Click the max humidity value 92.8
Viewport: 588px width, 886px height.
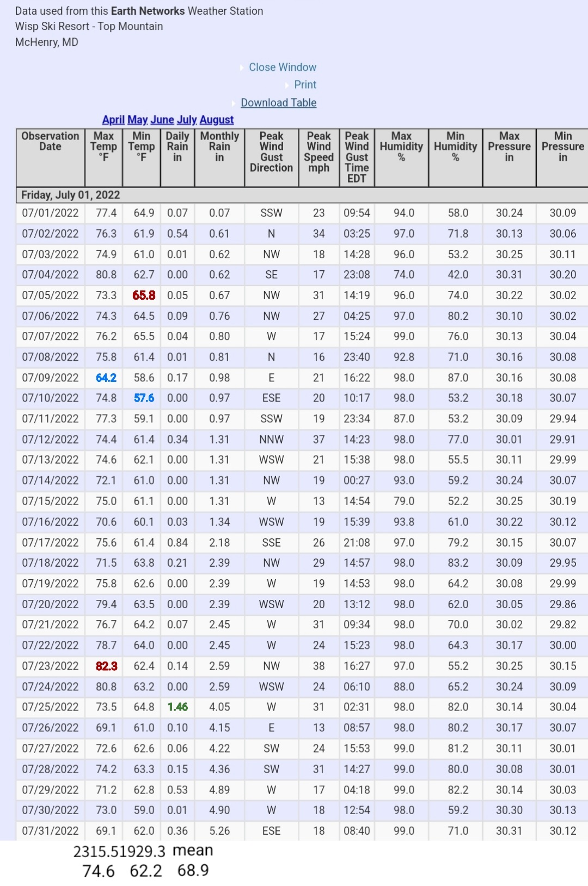click(404, 357)
